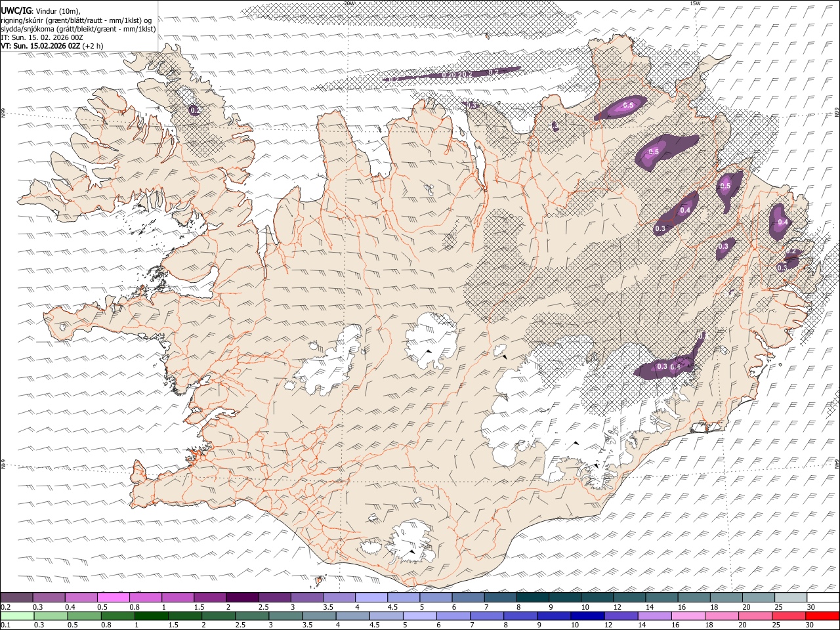Select the bright pink 0.5 swatch in top legend row

click(114, 598)
